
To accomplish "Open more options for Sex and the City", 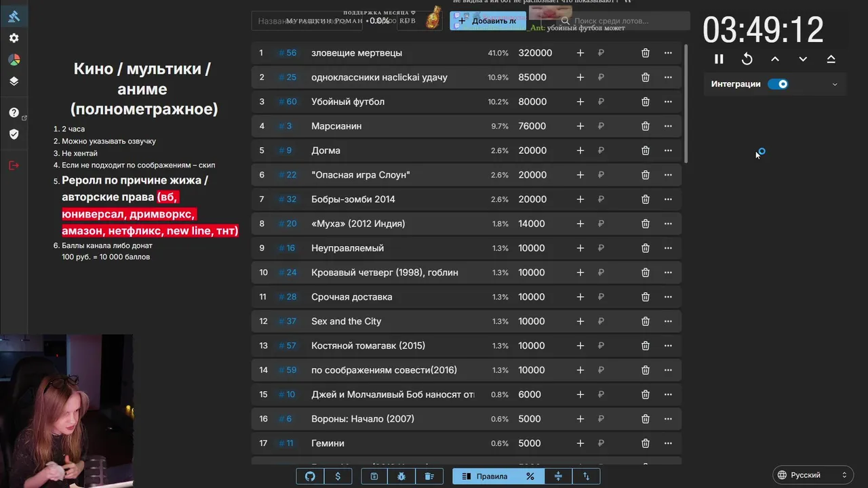I will click(668, 321).
